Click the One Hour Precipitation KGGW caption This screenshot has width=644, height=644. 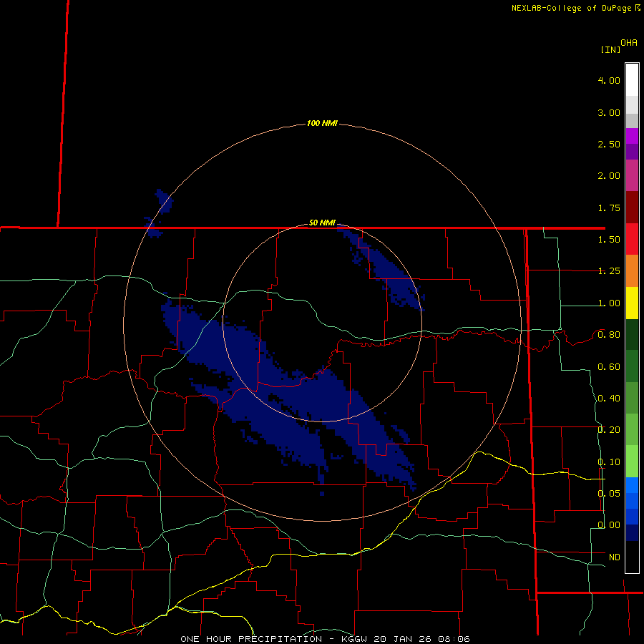tap(325, 639)
